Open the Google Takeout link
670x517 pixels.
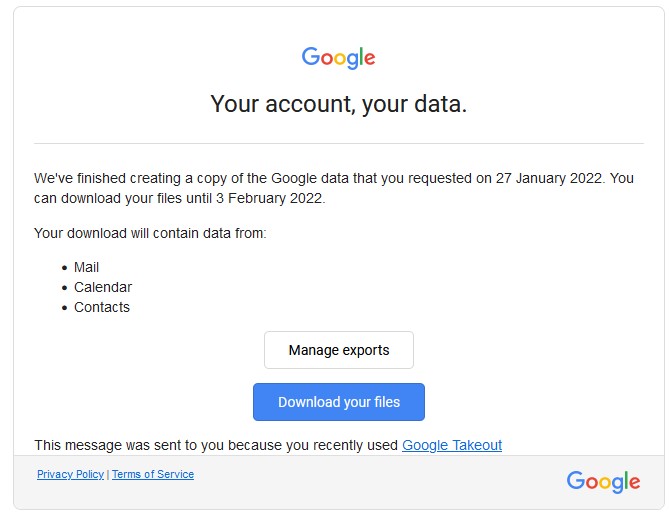[452, 445]
